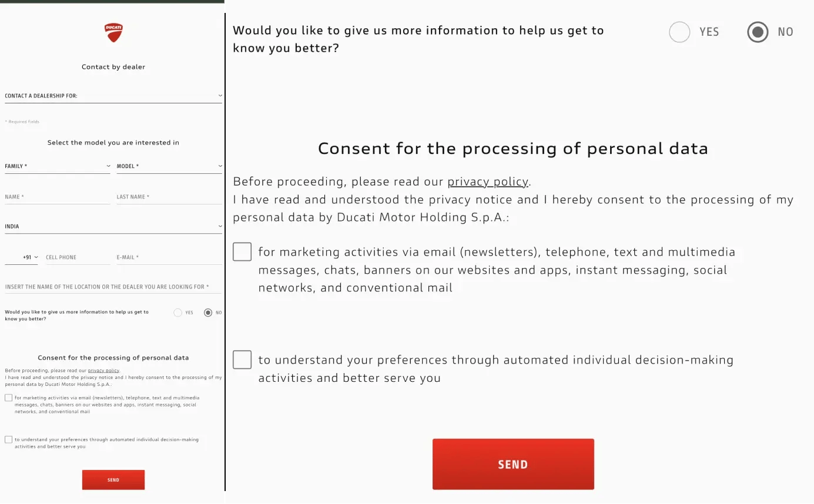
Task: Click the Ducati shield logo
Action: tap(113, 33)
